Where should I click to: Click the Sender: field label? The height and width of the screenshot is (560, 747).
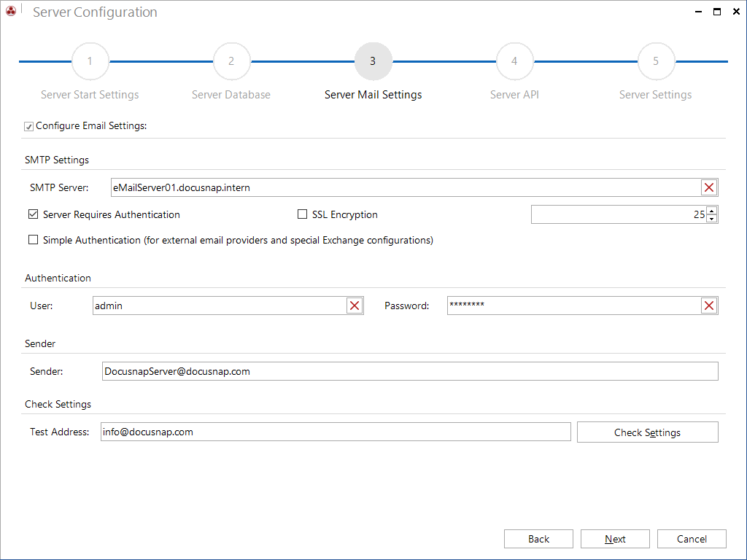[x=46, y=371]
